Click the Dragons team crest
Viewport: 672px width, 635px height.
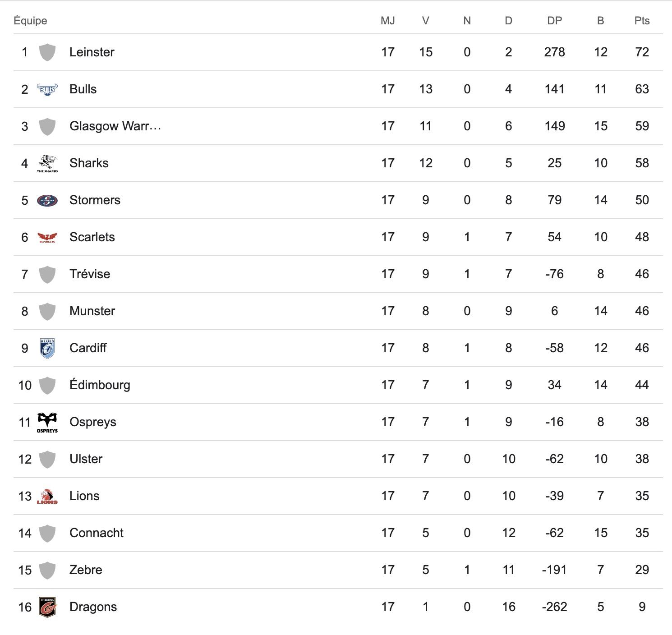click(47, 607)
